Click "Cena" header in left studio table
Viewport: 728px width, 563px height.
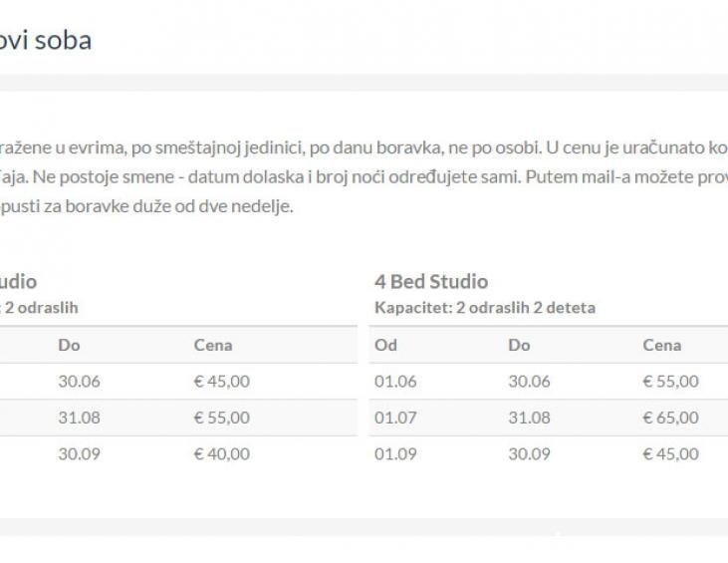click(x=213, y=345)
